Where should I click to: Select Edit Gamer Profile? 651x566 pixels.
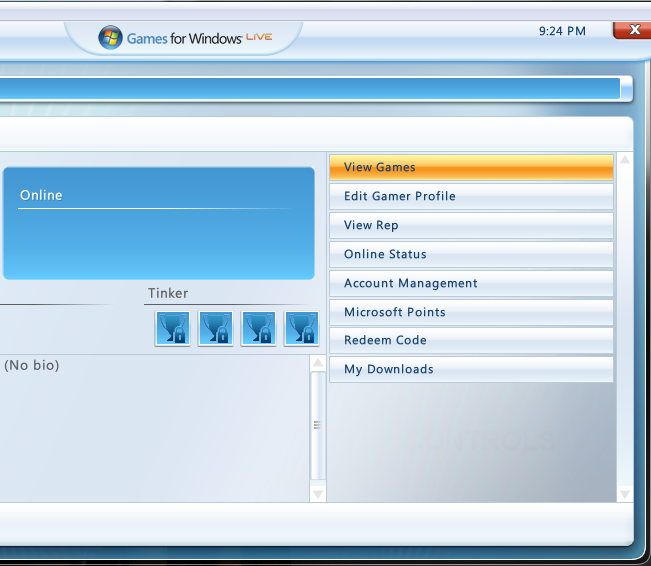(471, 196)
